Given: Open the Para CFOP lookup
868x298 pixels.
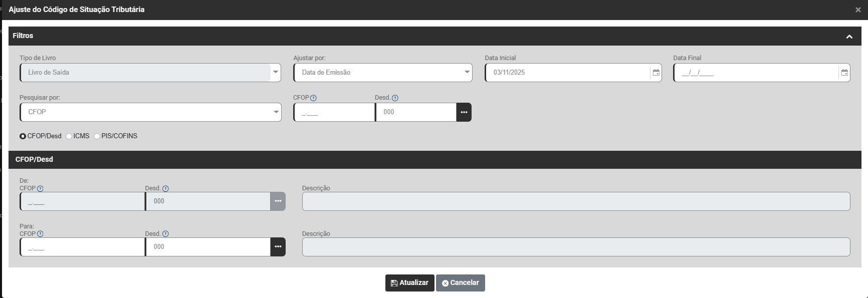Looking at the screenshot, I should [278, 247].
